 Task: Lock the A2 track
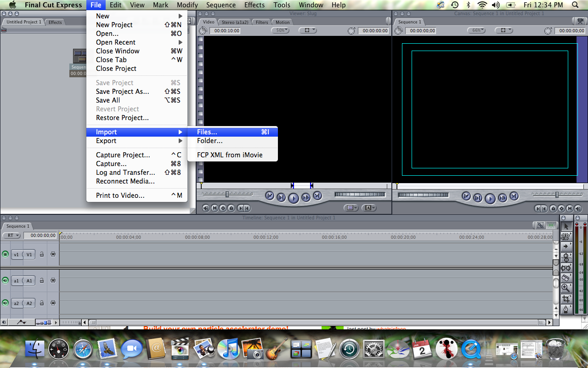pyautogui.click(x=42, y=303)
